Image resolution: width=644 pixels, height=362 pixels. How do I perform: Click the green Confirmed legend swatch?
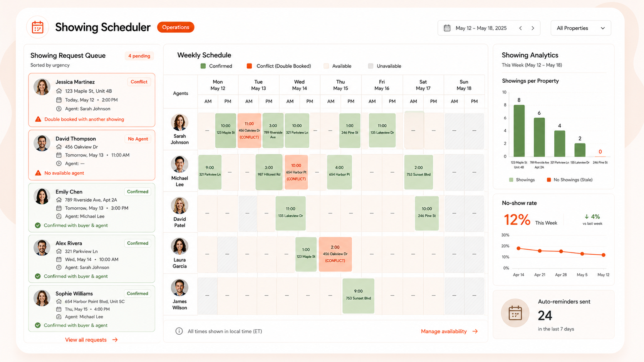(203, 66)
